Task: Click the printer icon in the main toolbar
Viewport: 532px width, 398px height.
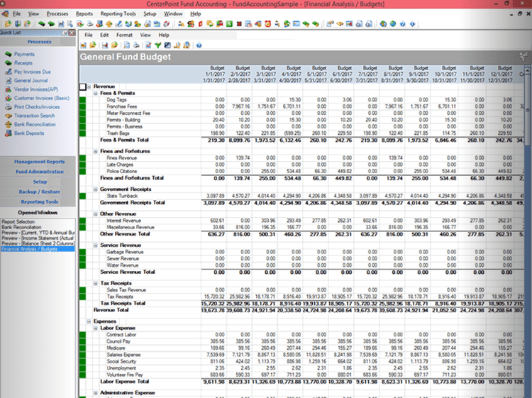Action: pos(89,23)
